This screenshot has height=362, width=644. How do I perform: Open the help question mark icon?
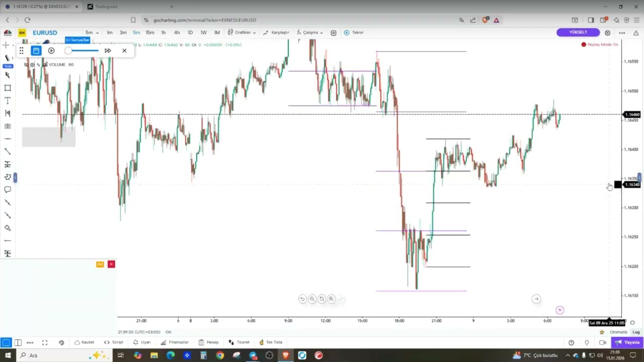pos(571,343)
